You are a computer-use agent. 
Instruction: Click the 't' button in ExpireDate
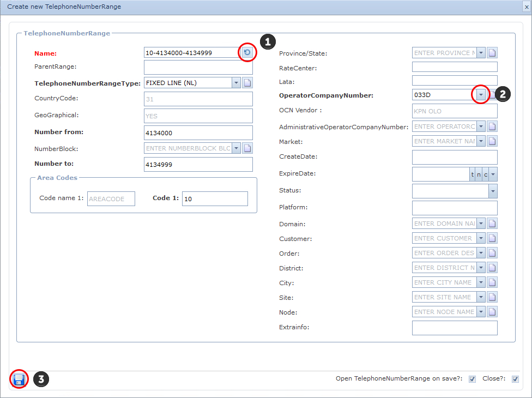click(473, 174)
